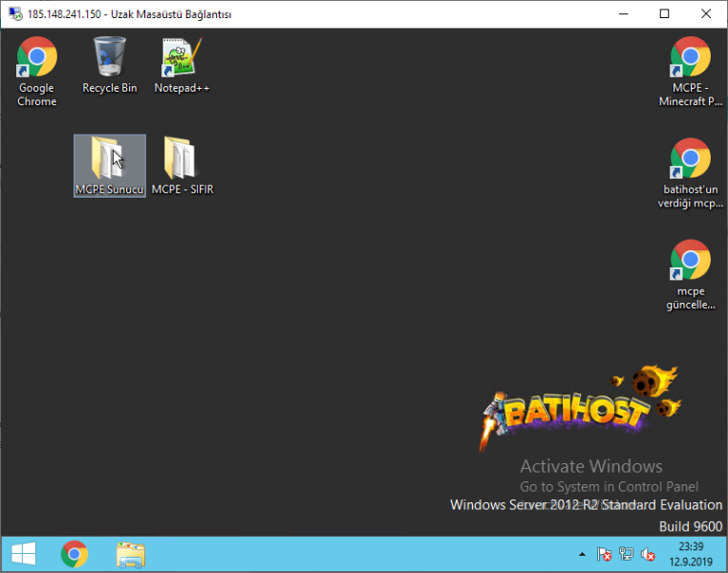
Task: Select the mcpe güncelle... shortcut
Action: pyautogui.click(x=691, y=275)
